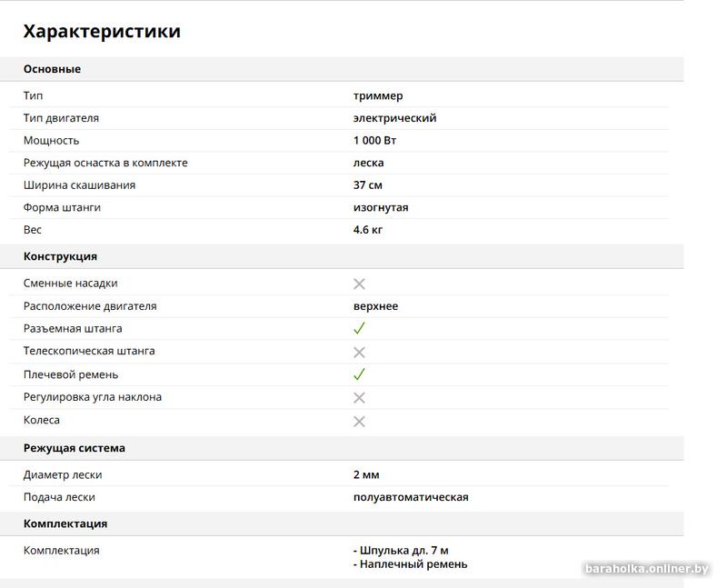Click the Тип двигателя label
Screen dimensions: 727x588
pyautogui.click(x=61, y=118)
